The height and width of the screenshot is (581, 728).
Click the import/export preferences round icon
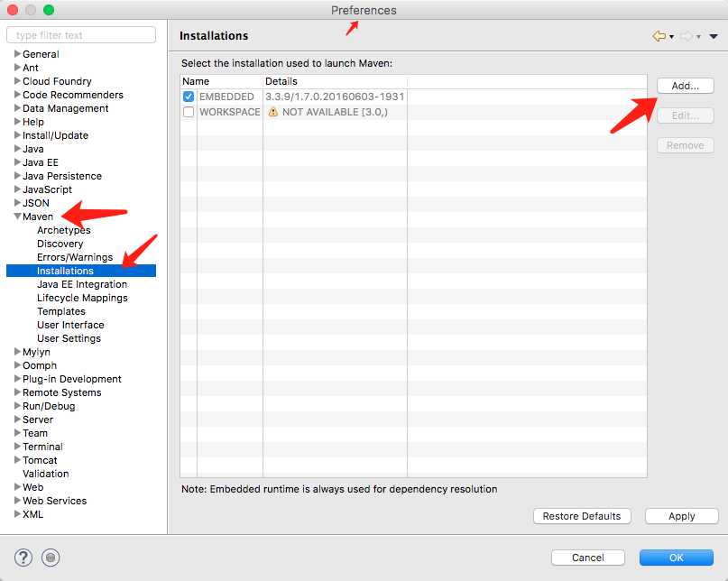coord(51,558)
